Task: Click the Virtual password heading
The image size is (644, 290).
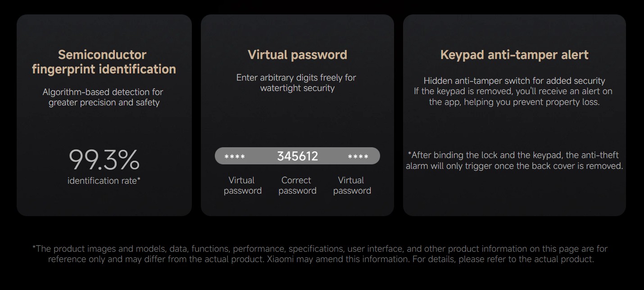Action: click(x=297, y=55)
